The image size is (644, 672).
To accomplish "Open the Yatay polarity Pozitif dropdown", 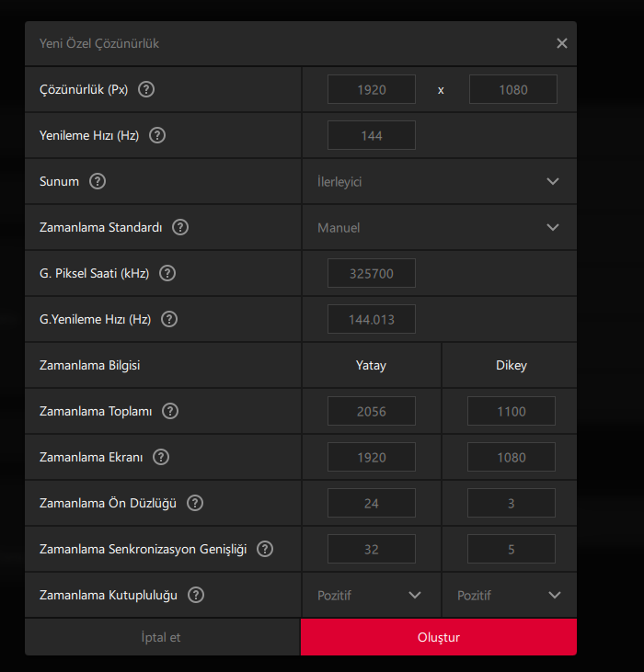I will point(372,595).
